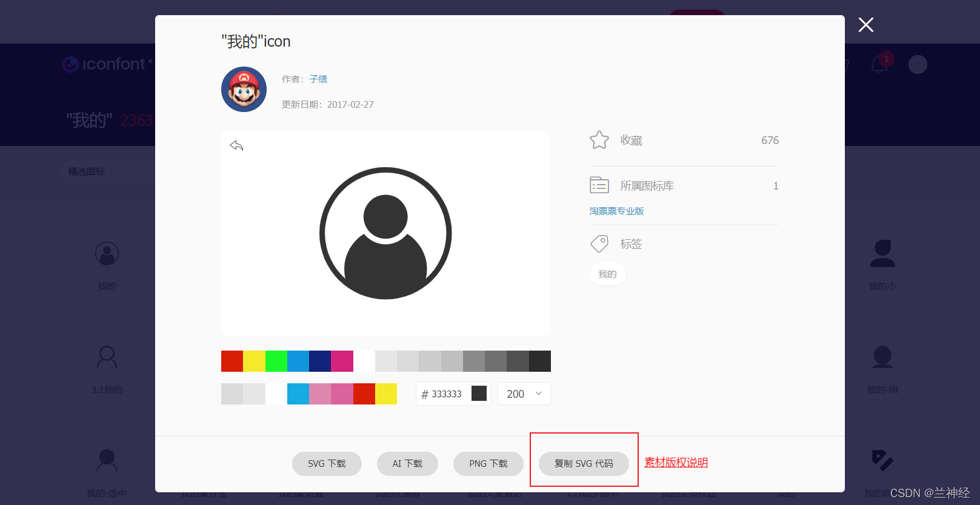This screenshot has width=980, height=505.
Task: Open the size 200 dropdown
Action: point(524,394)
